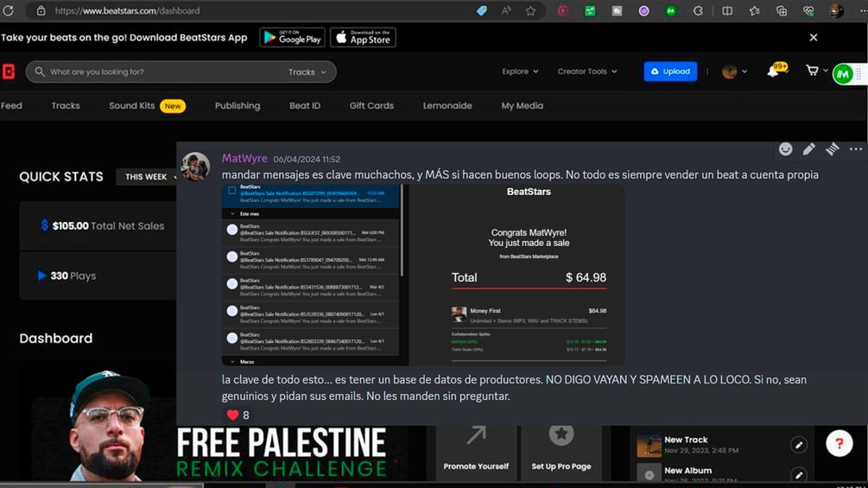This screenshot has height=488, width=868.
Task: Open the Tracks search filter dropdown
Action: (x=307, y=72)
